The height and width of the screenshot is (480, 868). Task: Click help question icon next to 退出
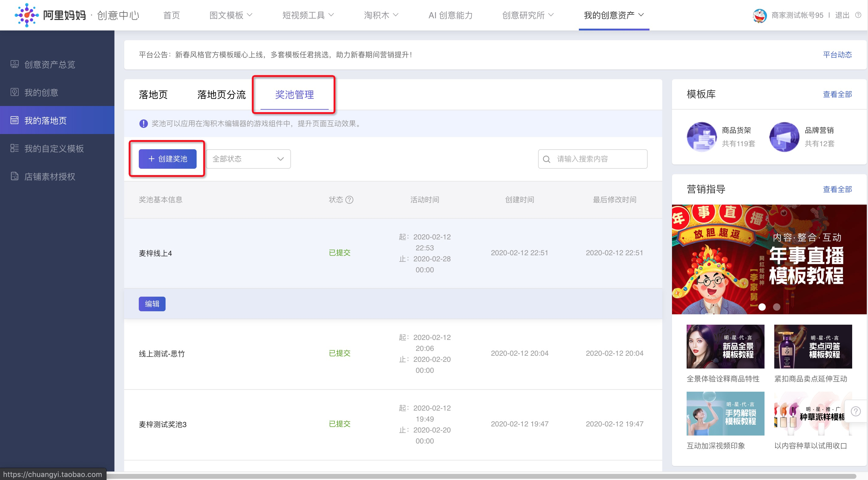click(x=858, y=15)
